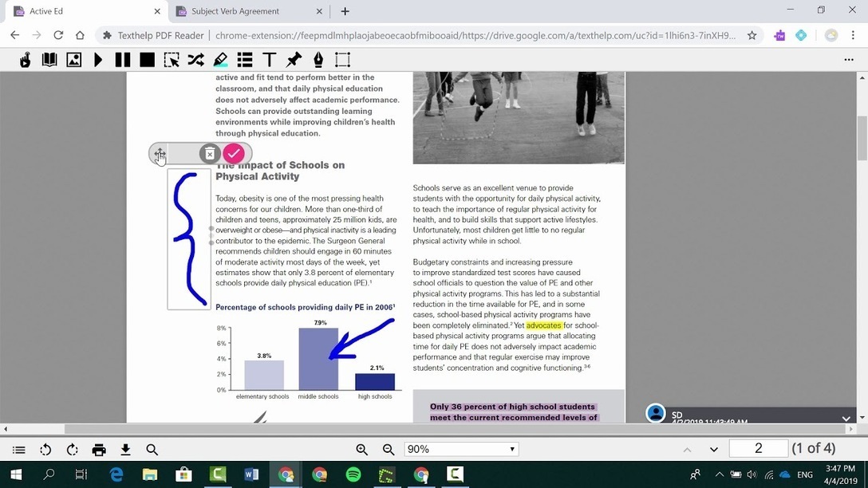Click the freehand drawing pen tool

[318, 60]
